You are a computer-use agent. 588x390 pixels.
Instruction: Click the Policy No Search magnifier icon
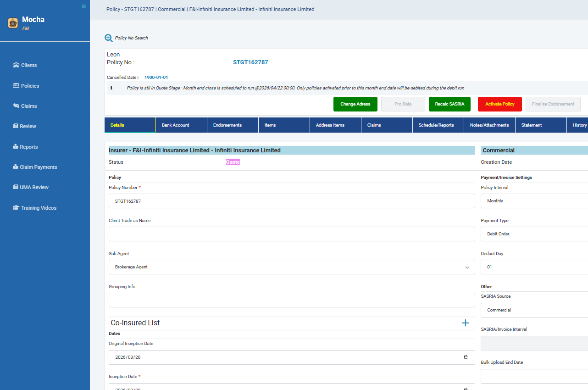[109, 38]
